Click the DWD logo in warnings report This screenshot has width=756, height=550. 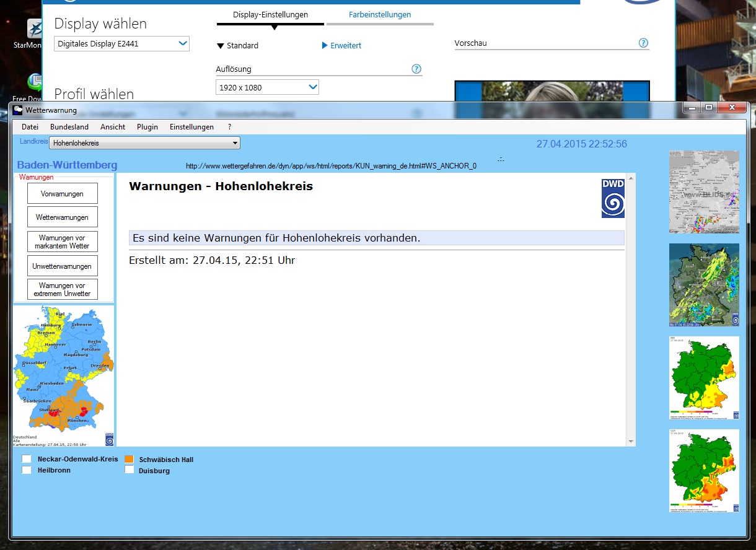[613, 198]
